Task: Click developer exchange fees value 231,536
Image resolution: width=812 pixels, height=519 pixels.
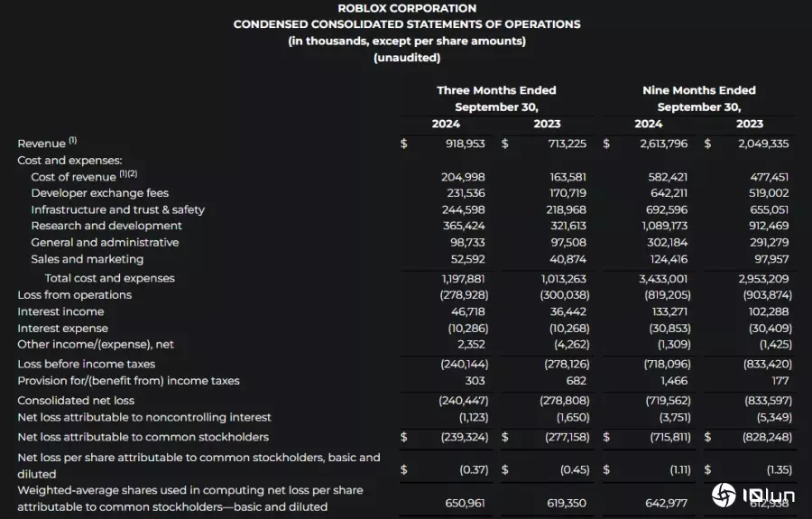Action: click(466, 193)
